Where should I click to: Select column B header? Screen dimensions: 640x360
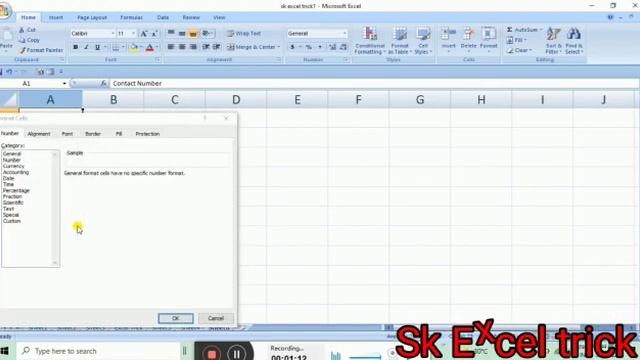click(x=113, y=100)
